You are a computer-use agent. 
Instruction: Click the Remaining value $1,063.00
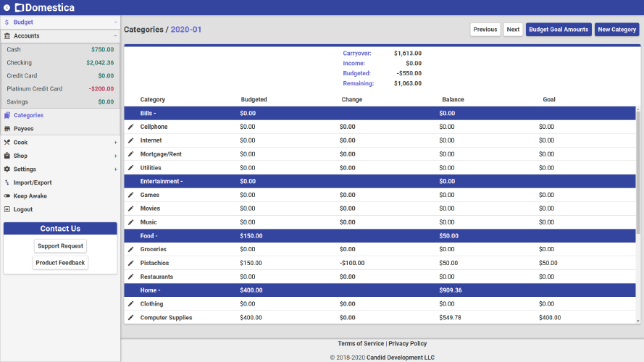pyautogui.click(x=408, y=83)
